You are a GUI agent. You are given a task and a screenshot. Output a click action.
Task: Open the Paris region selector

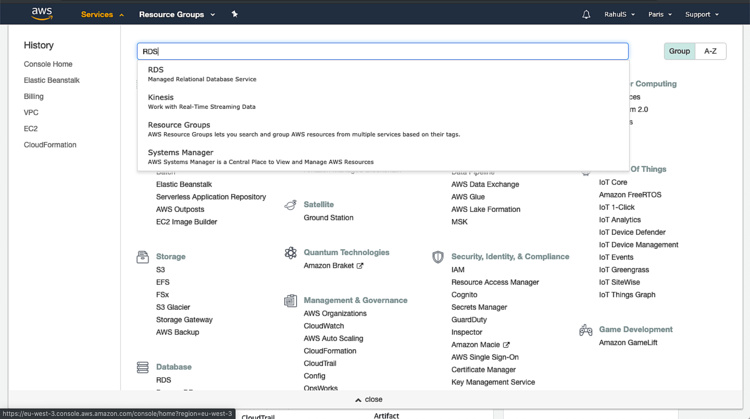point(659,15)
